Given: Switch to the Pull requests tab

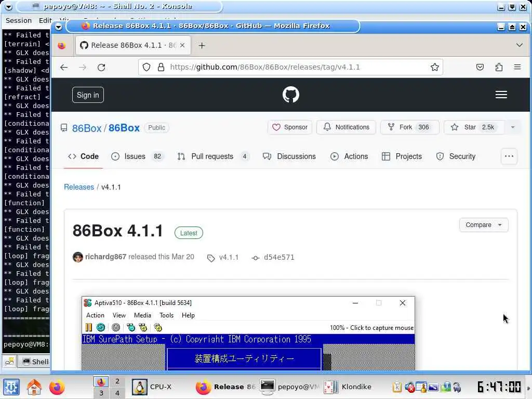Looking at the screenshot, I should pos(213,156).
